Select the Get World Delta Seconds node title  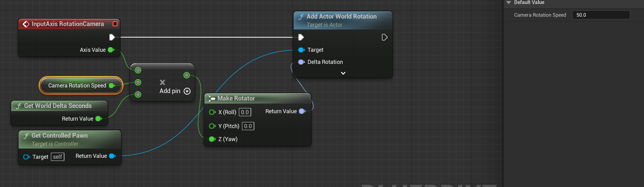tap(58, 106)
